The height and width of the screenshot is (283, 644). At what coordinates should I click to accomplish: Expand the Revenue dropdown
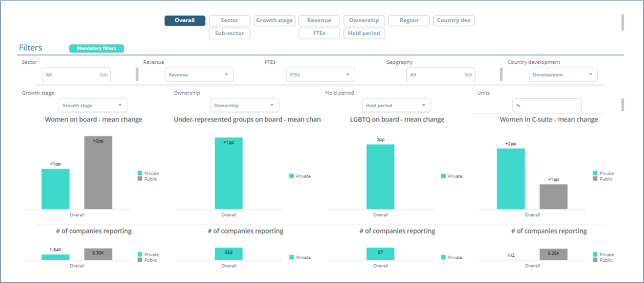199,75
